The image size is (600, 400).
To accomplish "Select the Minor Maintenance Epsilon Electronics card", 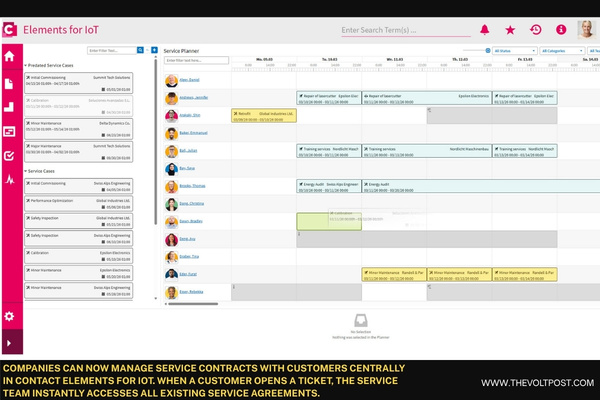I will tap(79, 273).
